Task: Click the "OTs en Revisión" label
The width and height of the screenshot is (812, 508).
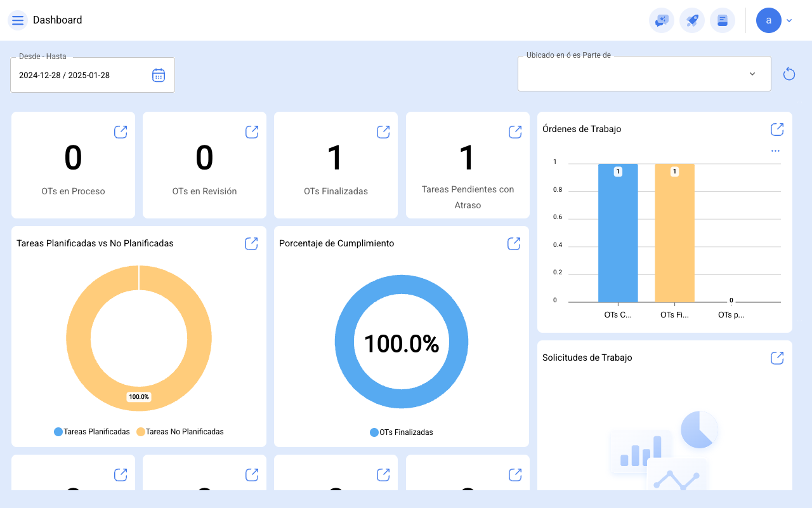Action: pyautogui.click(x=205, y=191)
